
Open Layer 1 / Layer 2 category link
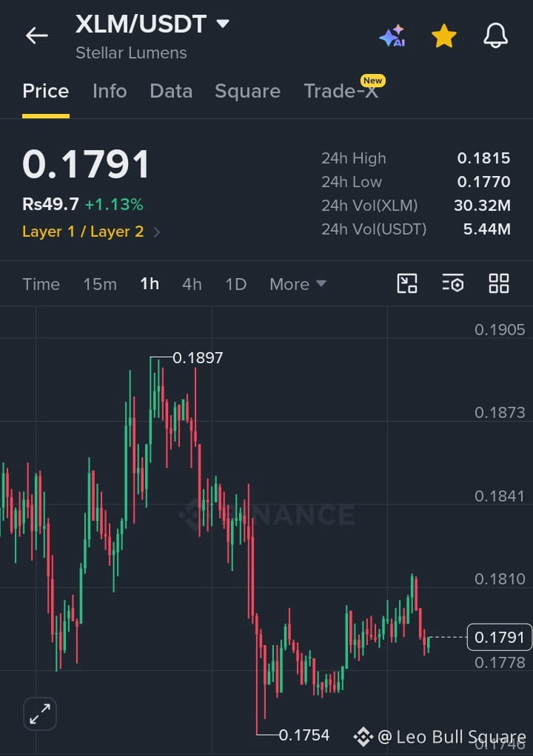click(x=90, y=232)
